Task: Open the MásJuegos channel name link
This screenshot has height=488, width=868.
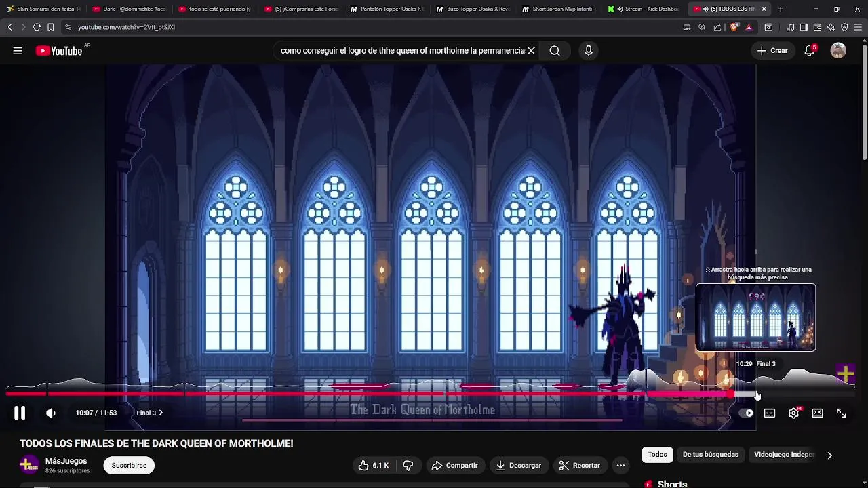Action: tap(66, 461)
